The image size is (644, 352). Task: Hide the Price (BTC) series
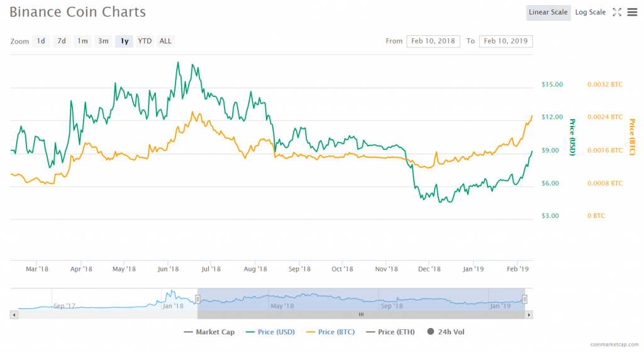click(x=330, y=332)
